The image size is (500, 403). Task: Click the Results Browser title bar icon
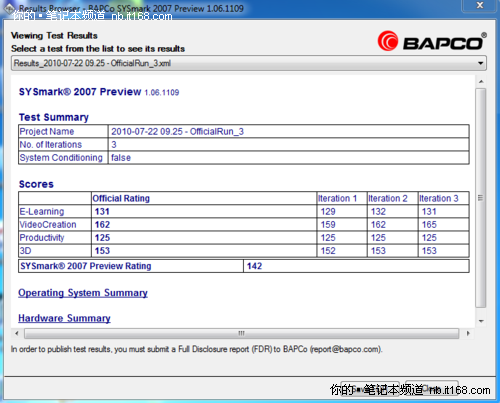click(x=9, y=8)
